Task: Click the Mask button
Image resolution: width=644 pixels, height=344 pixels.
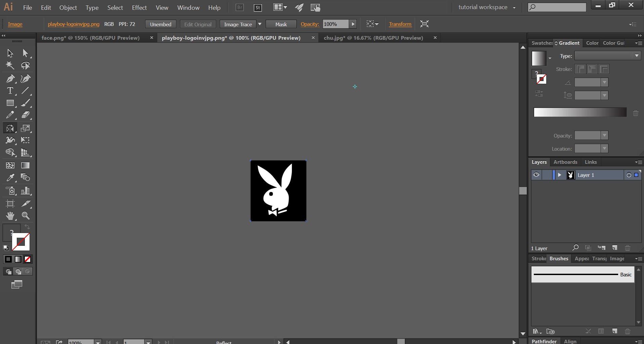Action: 281,24
